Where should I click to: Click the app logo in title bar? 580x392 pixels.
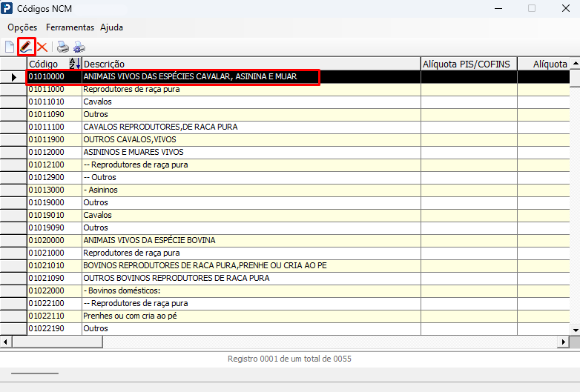click(7, 8)
